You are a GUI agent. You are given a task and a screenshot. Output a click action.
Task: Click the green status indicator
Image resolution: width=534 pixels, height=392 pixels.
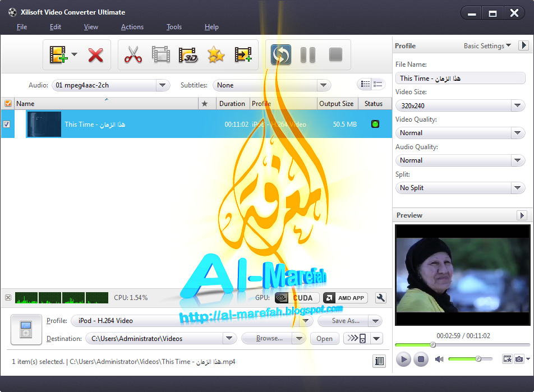click(x=375, y=124)
